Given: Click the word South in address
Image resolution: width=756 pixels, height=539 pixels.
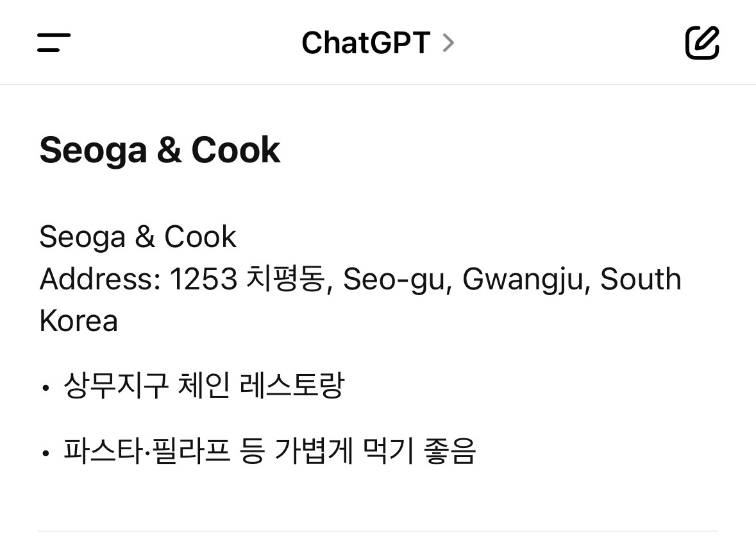Looking at the screenshot, I should click(640, 279).
